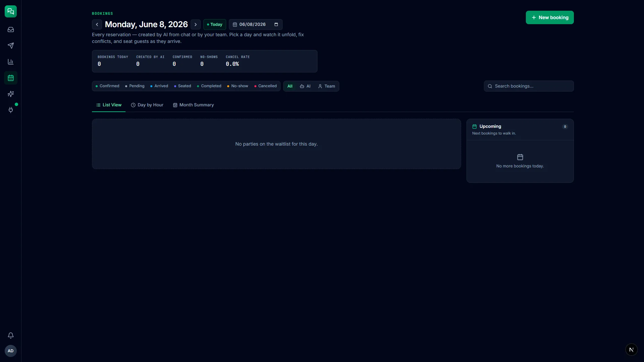
Task: Click the round N badge in the corner
Action: 631,350
